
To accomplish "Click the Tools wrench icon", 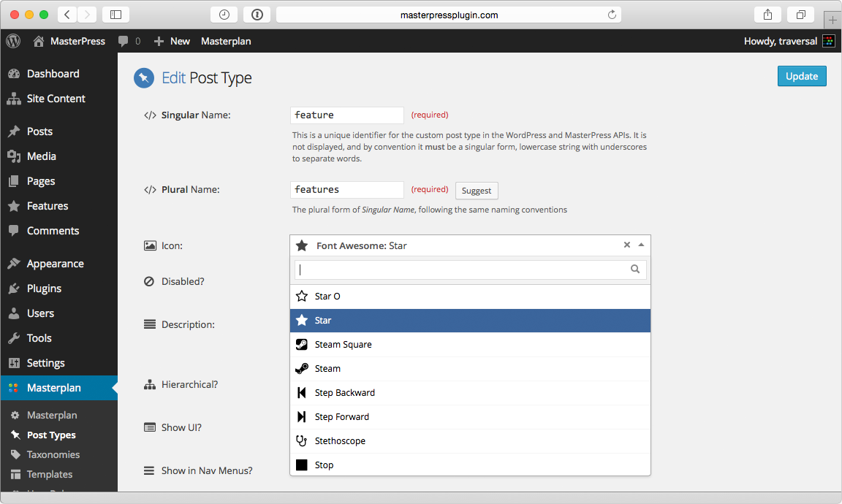I will (x=14, y=338).
